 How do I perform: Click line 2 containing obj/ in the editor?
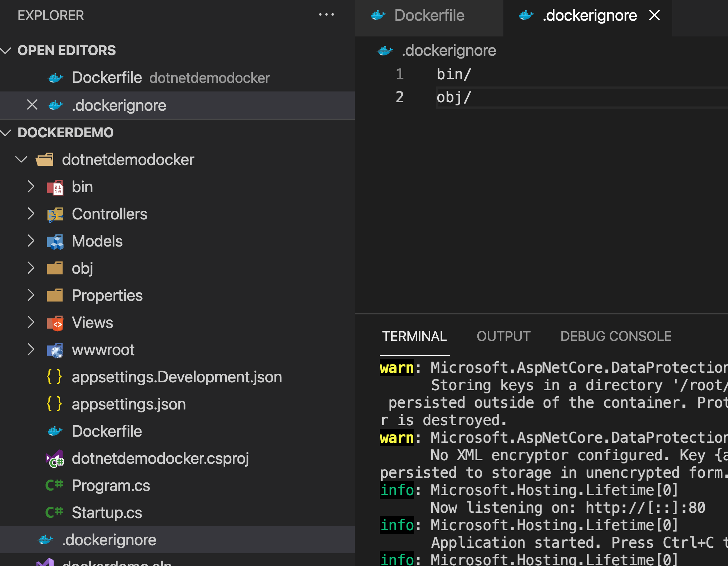pos(454,96)
